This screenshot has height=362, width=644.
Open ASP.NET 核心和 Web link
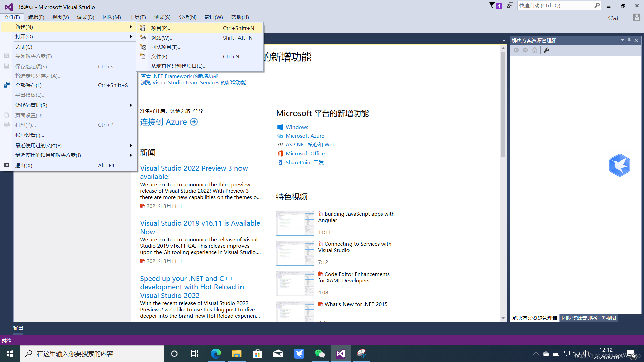311,144
